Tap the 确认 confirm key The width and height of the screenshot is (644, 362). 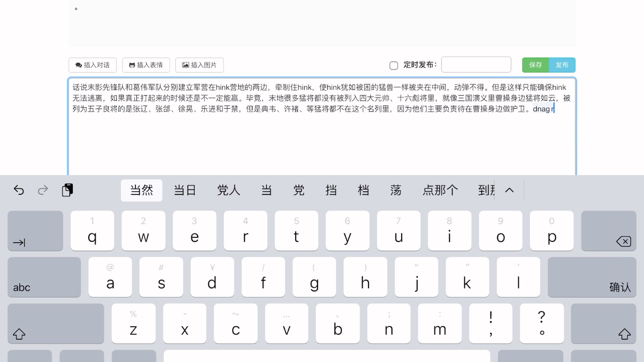(x=592, y=277)
